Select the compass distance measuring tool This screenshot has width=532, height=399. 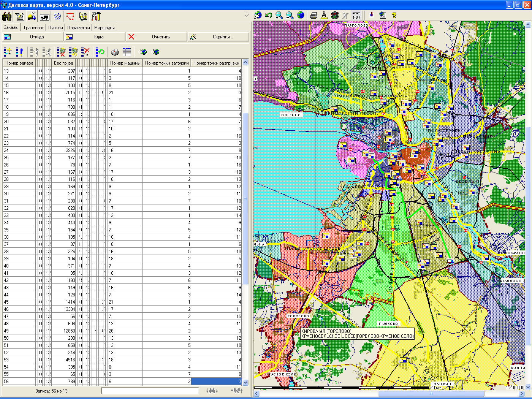coord(324,15)
